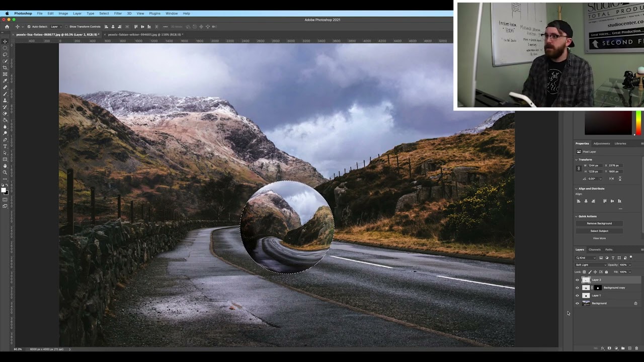Click the View More link
644x362 pixels.
point(599,238)
